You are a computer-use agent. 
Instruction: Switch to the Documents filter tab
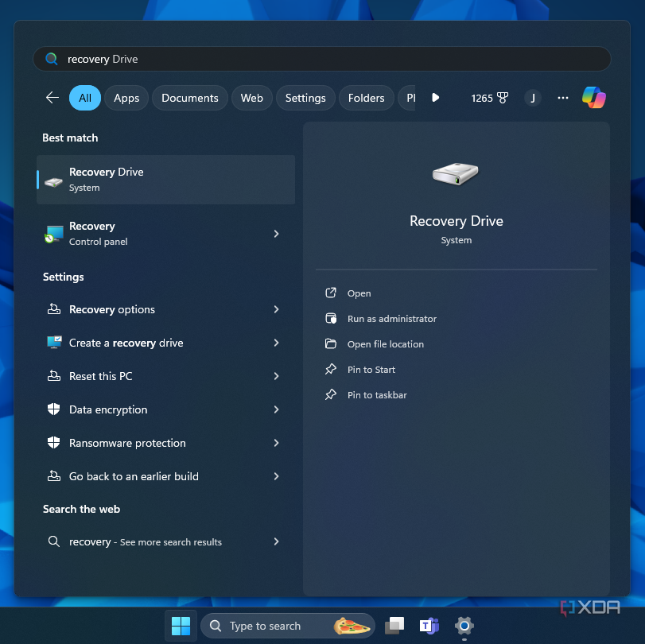coord(189,98)
